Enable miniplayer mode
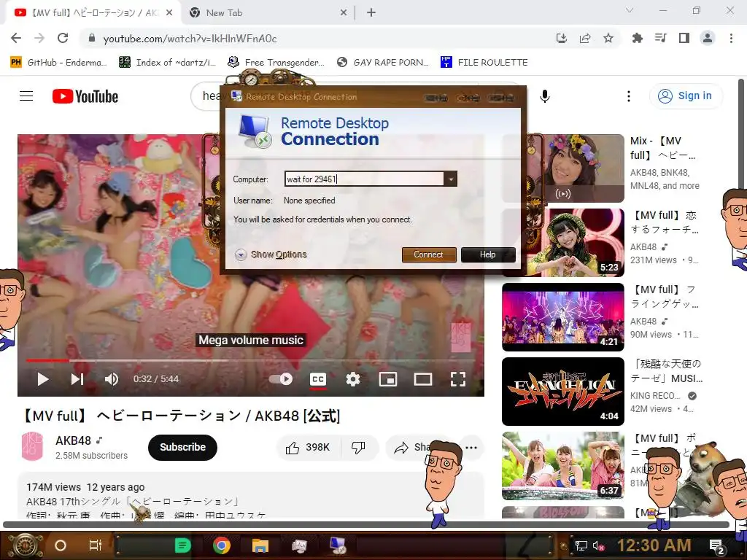Screen dimensions: 747x560 point(388,379)
